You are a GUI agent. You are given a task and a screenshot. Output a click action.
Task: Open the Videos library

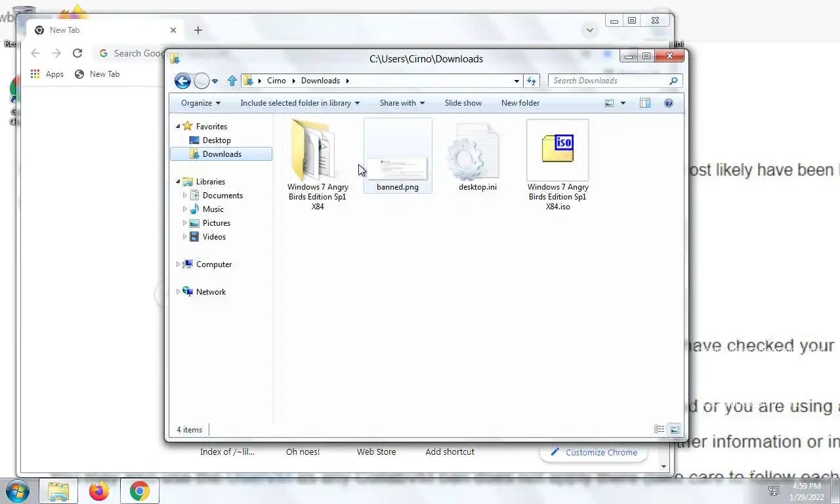[214, 236]
